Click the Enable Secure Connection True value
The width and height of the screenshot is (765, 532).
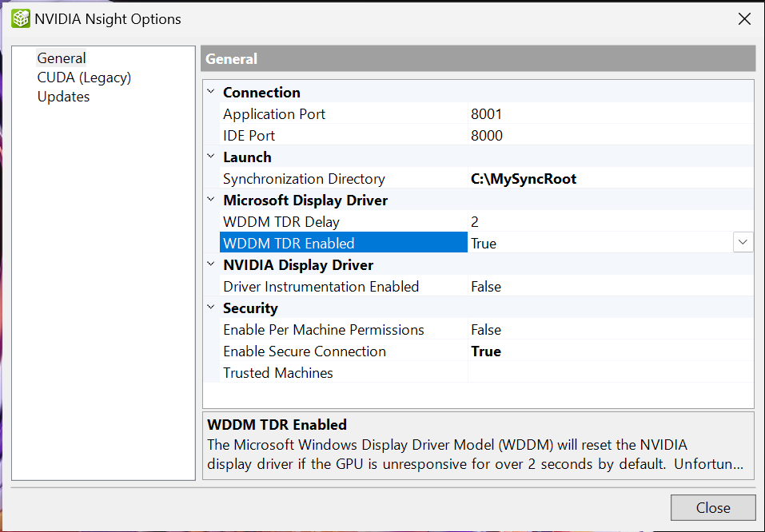click(611, 351)
